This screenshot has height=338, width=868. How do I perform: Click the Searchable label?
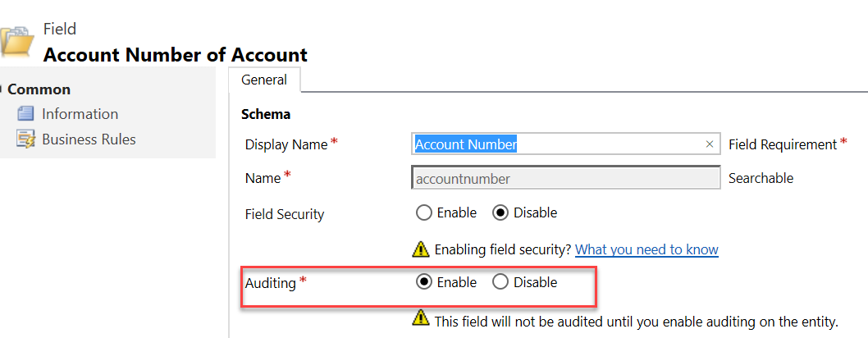click(x=761, y=178)
